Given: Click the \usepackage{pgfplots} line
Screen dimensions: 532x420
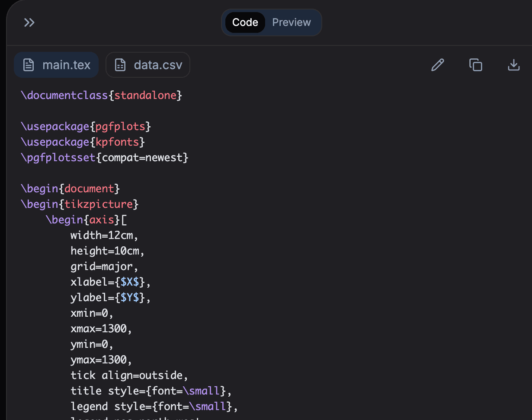Looking at the screenshot, I should tap(86, 127).
